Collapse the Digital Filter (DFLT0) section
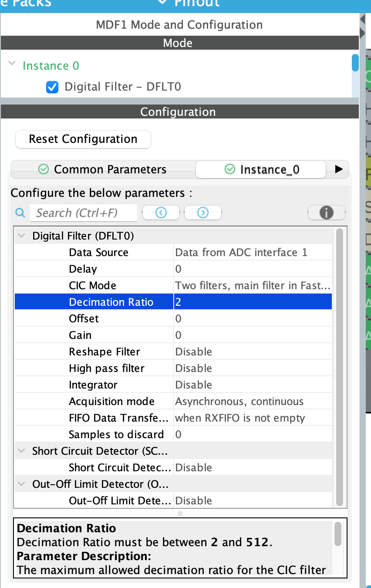Viewport: 371px width, 588px height. [21, 235]
